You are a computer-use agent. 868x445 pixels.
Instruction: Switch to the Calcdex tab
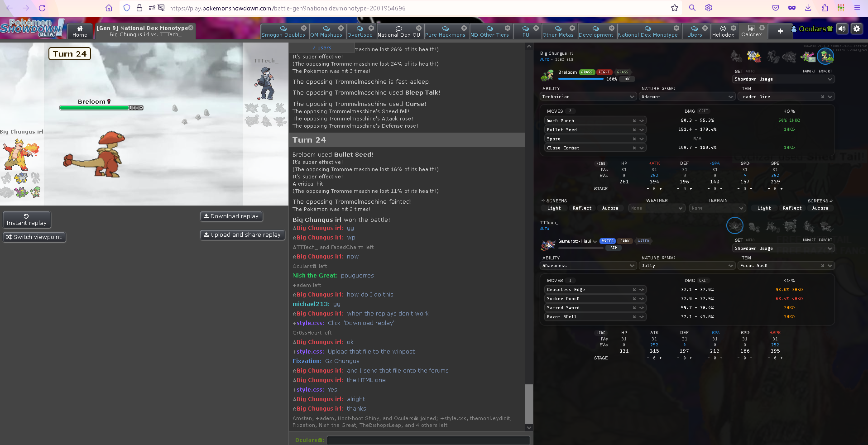coord(751,31)
